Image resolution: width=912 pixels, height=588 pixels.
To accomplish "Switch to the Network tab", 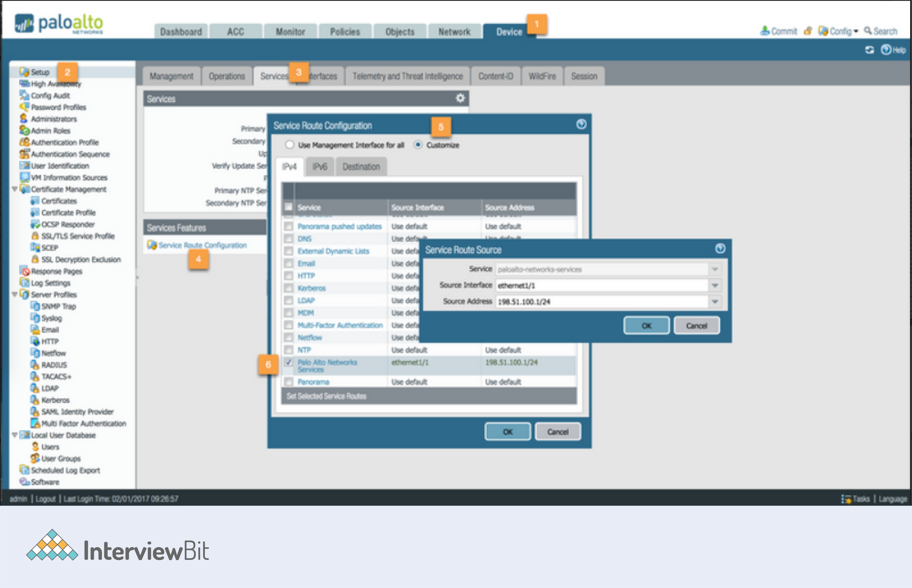I will pyautogui.click(x=454, y=32).
